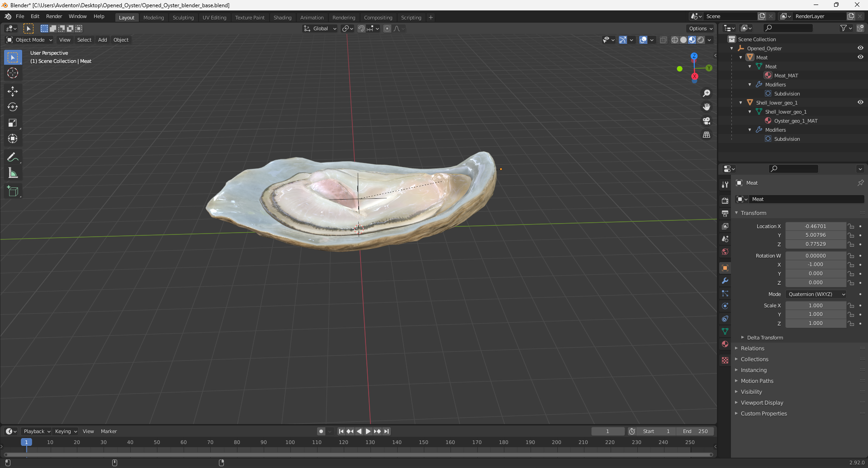The height and width of the screenshot is (468, 868).
Task: Select the Move tool
Action: click(13, 91)
